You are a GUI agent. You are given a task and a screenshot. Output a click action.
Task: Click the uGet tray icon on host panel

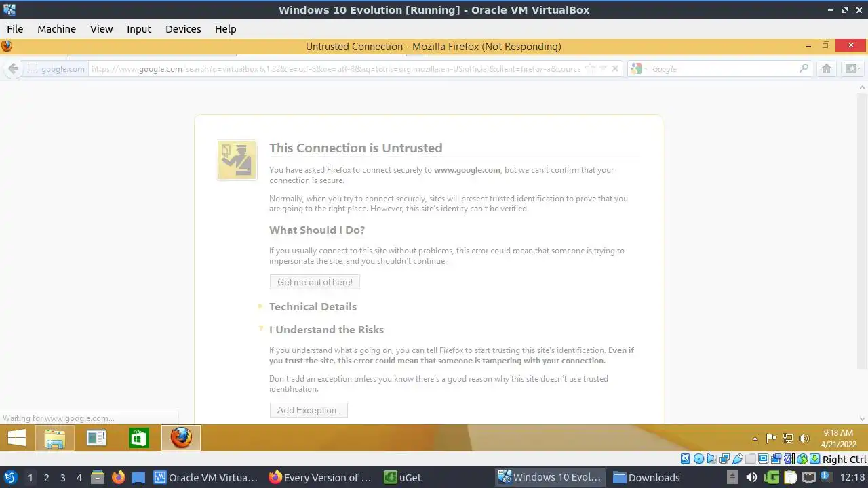[772, 477]
